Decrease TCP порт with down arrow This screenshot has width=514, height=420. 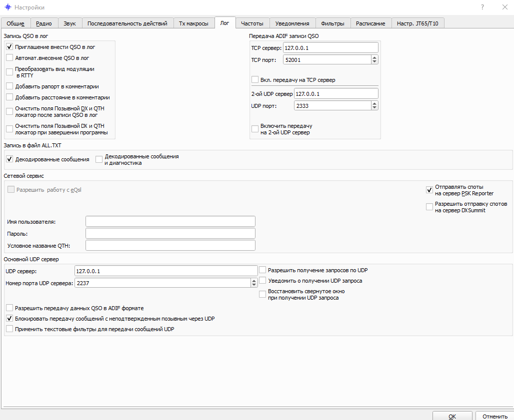(374, 62)
